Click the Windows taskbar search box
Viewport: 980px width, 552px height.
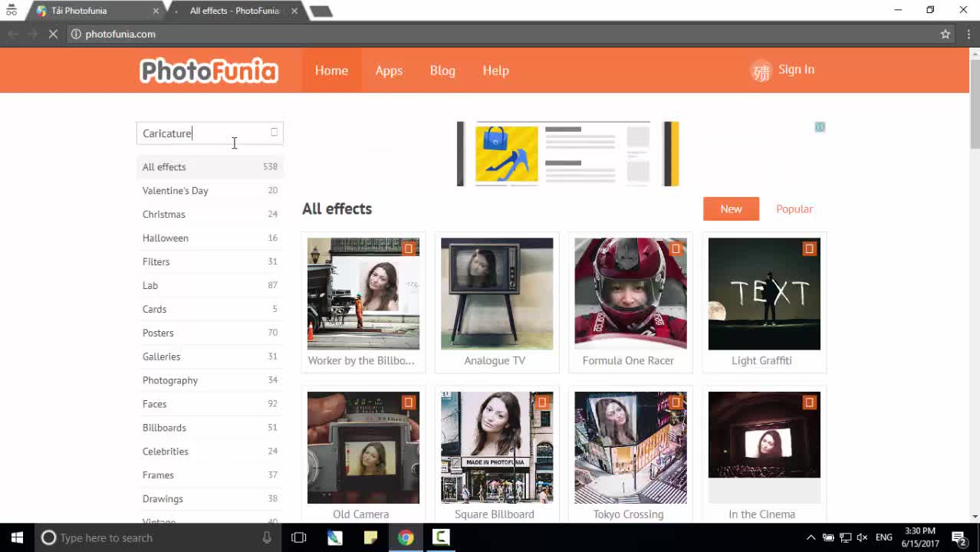tap(158, 537)
